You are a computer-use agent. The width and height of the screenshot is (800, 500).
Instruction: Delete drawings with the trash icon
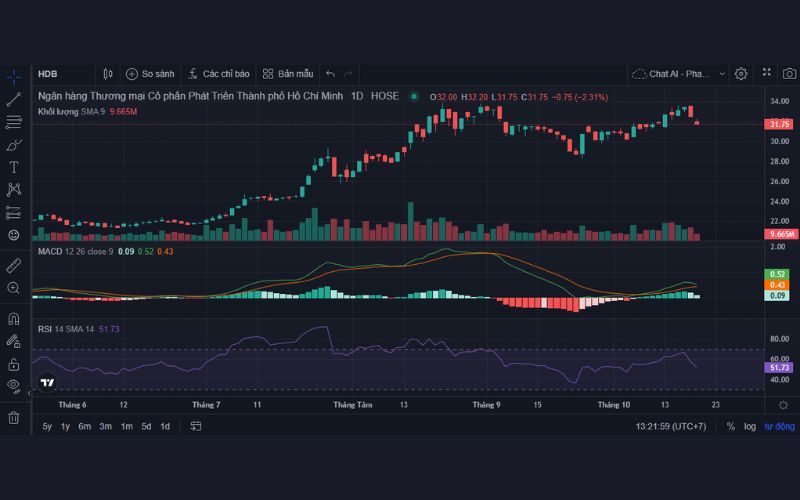pyautogui.click(x=14, y=417)
